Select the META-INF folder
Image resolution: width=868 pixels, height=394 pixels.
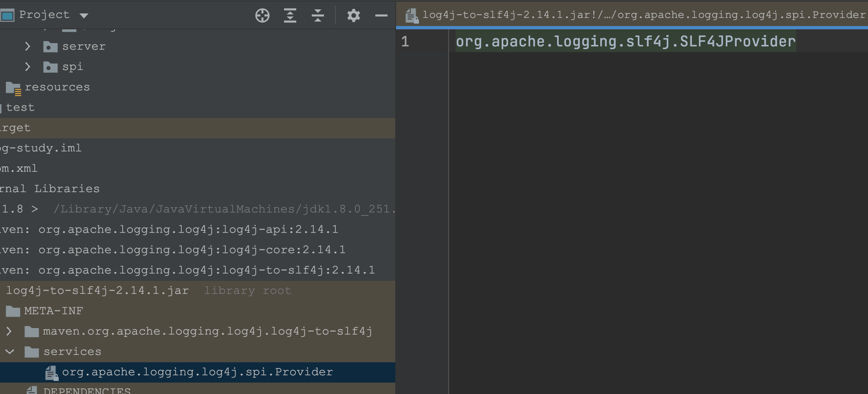tap(198, 311)
